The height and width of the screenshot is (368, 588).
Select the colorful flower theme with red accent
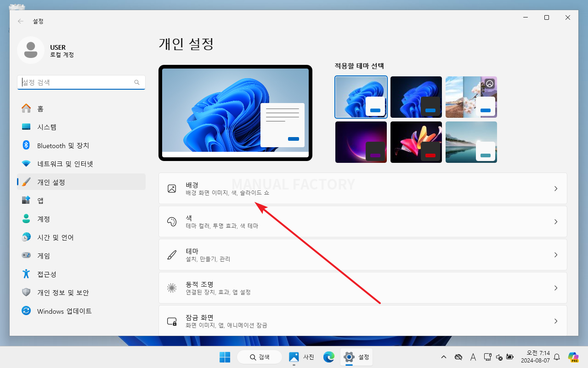click(x=416, y=142)
